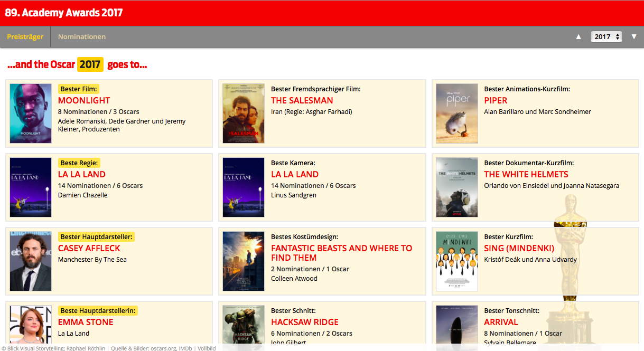644x351 pixels.
Task: Click the "Beste Kamera:" category label
Action: [293, 163]
